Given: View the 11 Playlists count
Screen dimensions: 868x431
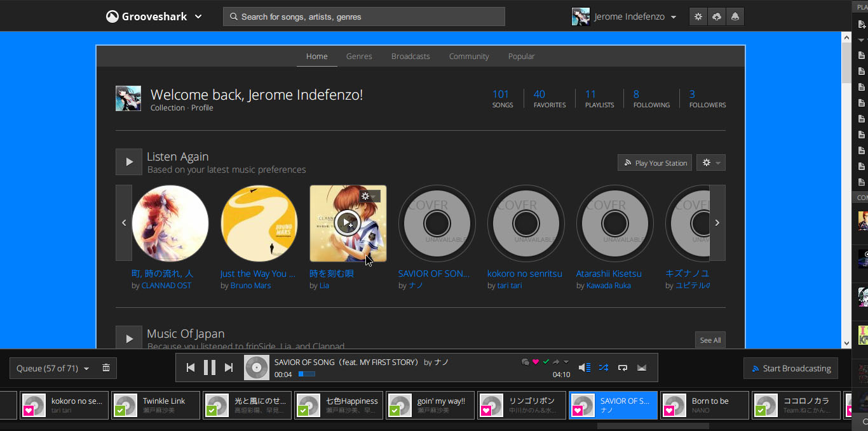Looking at the screenshot, I should click(x=599, y=98).
